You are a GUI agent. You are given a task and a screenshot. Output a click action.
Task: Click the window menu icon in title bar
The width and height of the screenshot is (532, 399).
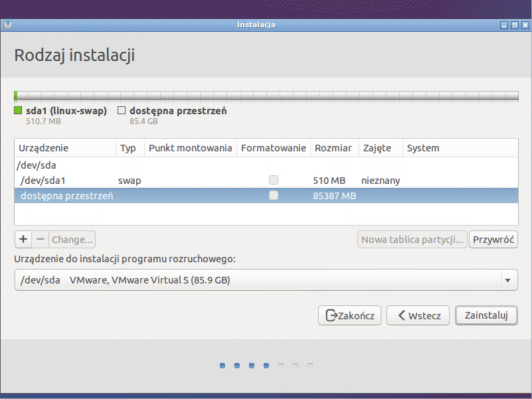(7, 25)
